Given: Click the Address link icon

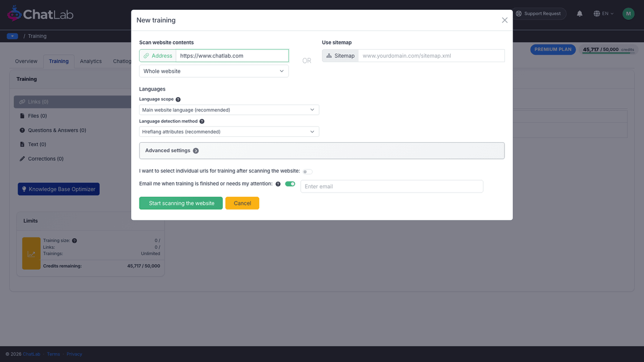Looking at the screenshot, I should tap(146, 56).
